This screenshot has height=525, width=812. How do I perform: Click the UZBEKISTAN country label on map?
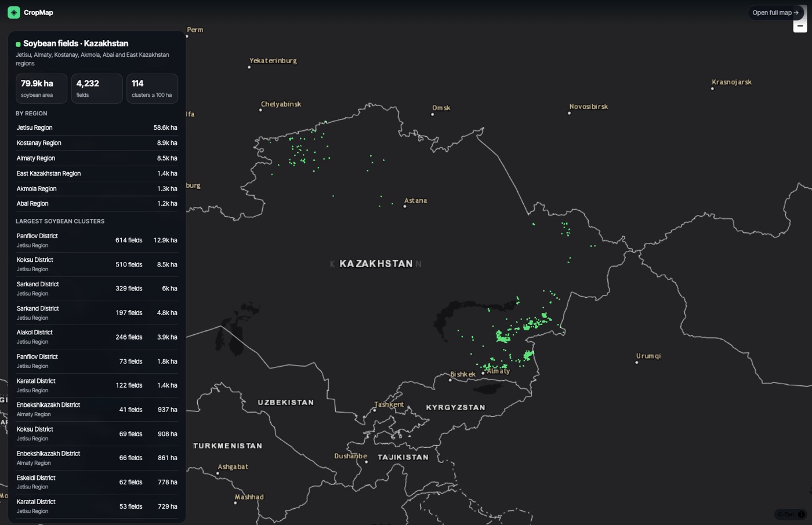point(286,402)
